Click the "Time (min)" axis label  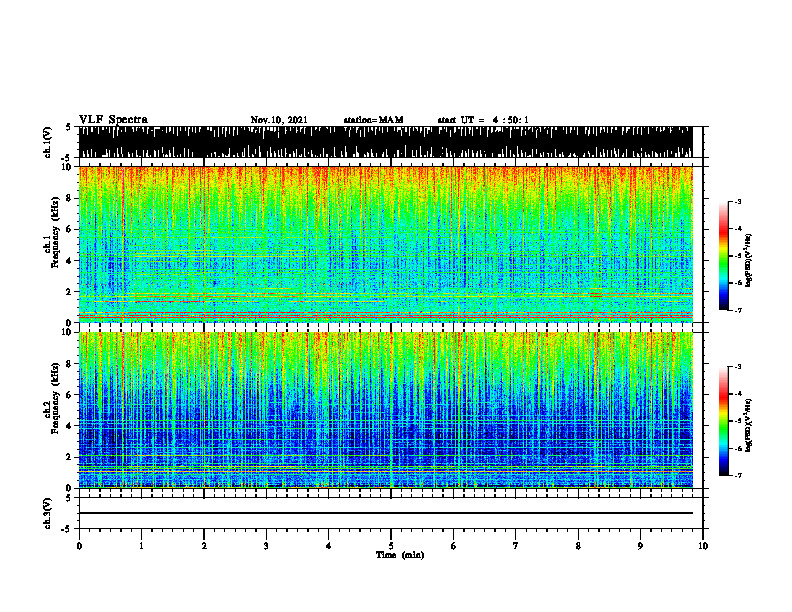click(400, 555)
